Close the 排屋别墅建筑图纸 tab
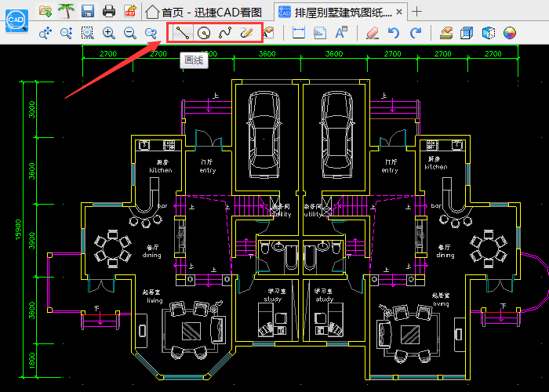 tap(400, 12)
